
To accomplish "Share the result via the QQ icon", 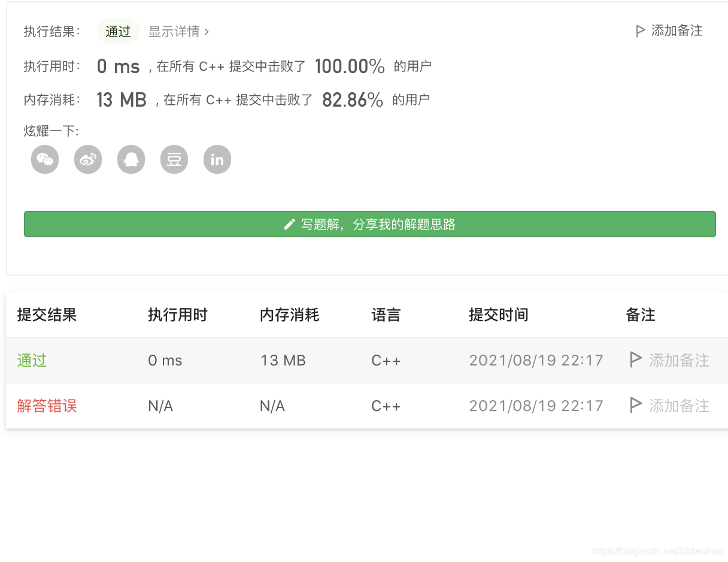I will click(131, 159).
